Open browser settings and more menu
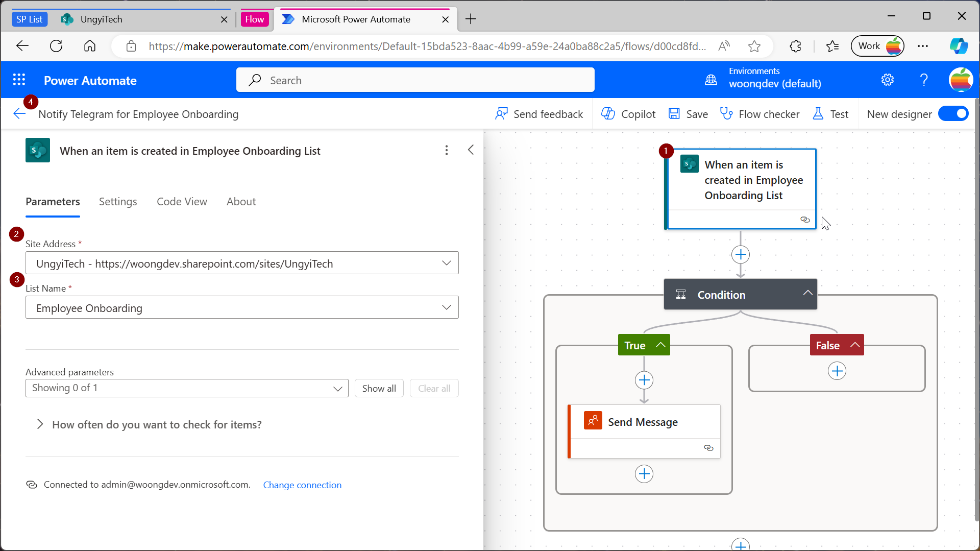This screenshot has width=980, height=551. [923, 46]
